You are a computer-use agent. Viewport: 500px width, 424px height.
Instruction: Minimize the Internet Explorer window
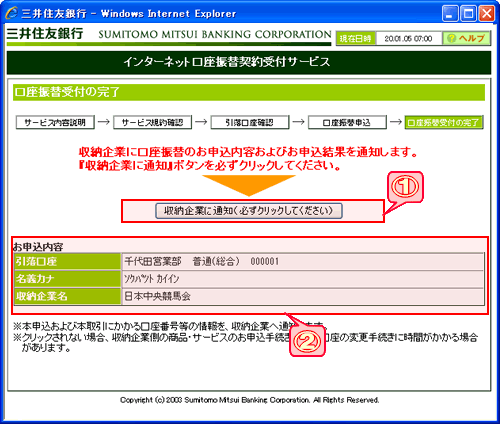click(x=450, y=14)
